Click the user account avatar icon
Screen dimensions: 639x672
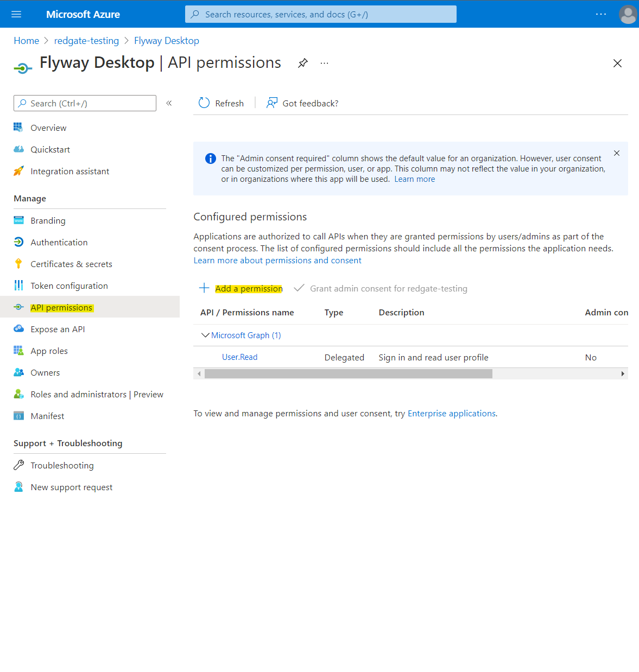click(x=628, y=14)
